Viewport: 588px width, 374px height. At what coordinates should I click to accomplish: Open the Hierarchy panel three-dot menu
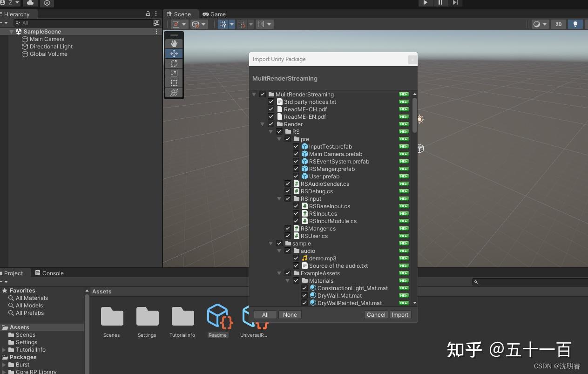(x=156, y=14)
